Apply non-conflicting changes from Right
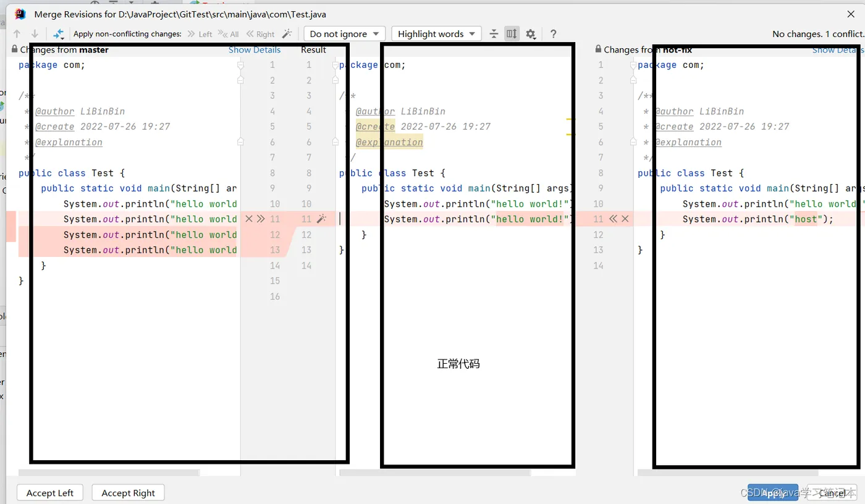This screenshot has width=865, height=504. click(260, 34)
